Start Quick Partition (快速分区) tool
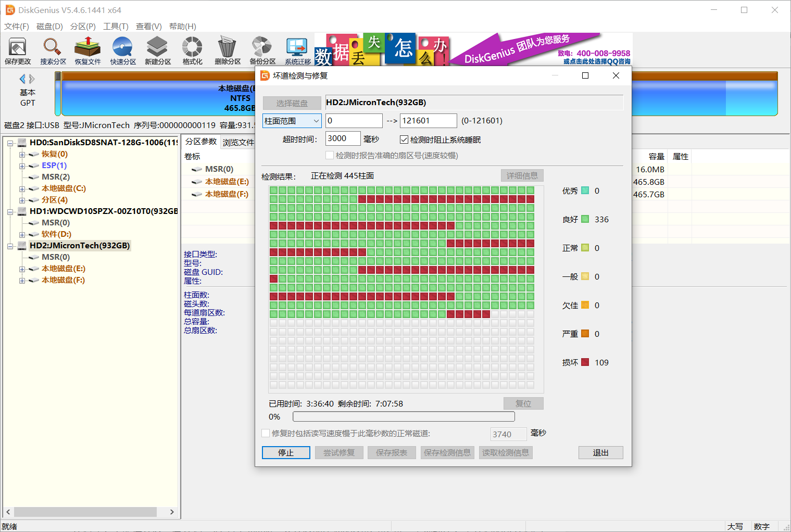Viewport: 791px width, 532px height. click(x=123, y=51)
